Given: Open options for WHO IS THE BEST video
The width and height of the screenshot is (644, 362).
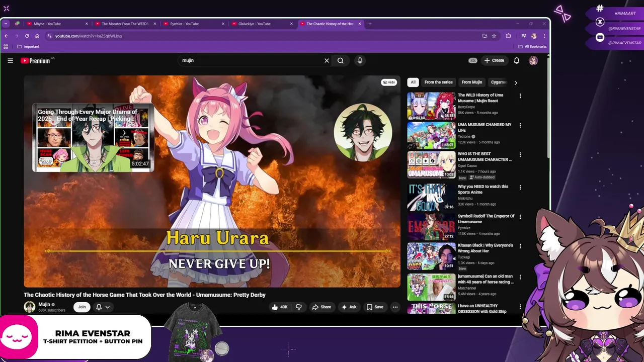Looking at the screenshot, I should [x=520, y=155].
